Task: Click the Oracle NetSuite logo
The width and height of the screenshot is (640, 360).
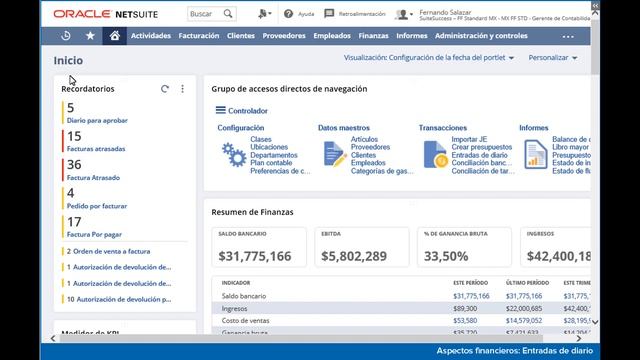Action: coord(105,14)
